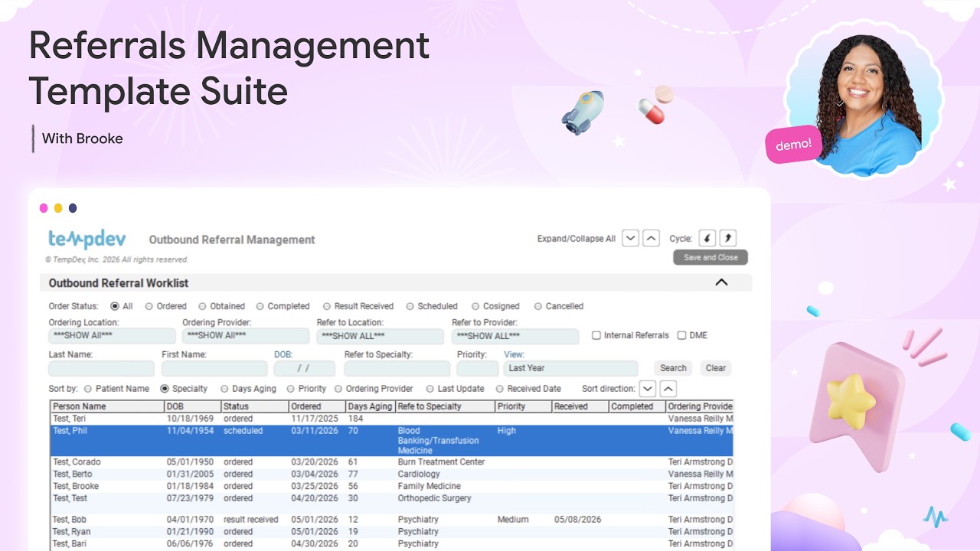The height and width of the screenshot is (551, 980).
Task: Click the Search button
Action: (673, 368)
